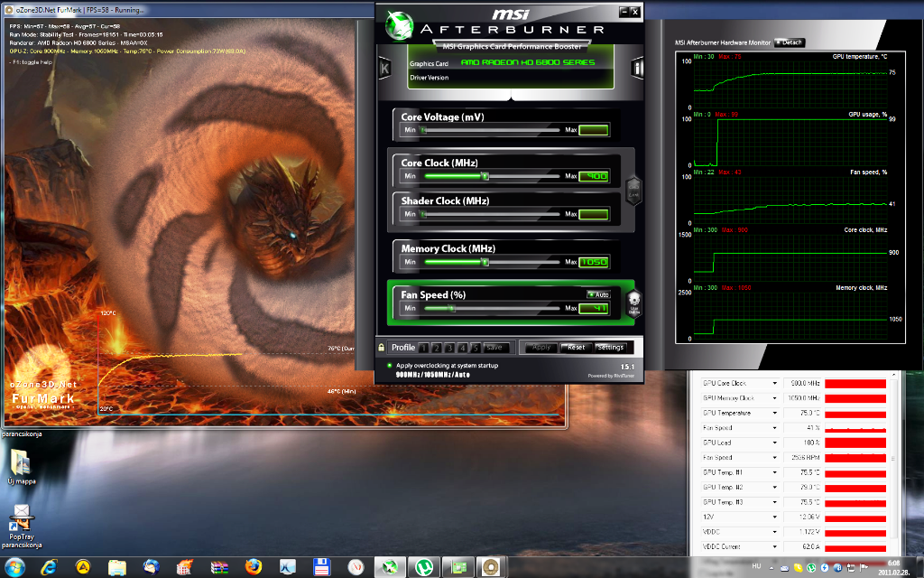
Task: Click the white clock taskbar icon
Action: tap(356, 567)
